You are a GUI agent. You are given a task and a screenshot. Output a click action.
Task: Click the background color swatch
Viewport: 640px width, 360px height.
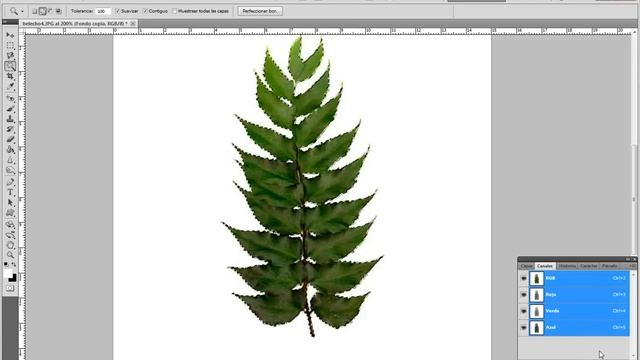[x=13, y=279]
